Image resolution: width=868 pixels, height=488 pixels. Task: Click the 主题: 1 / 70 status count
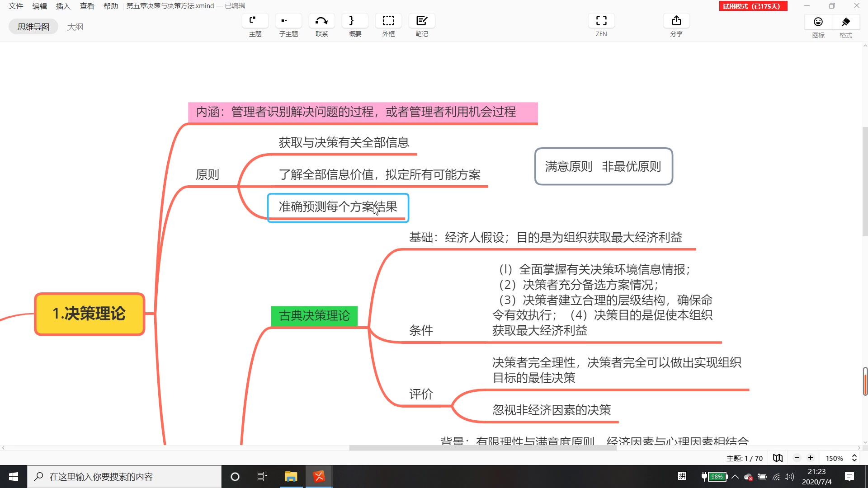point(744,458)
